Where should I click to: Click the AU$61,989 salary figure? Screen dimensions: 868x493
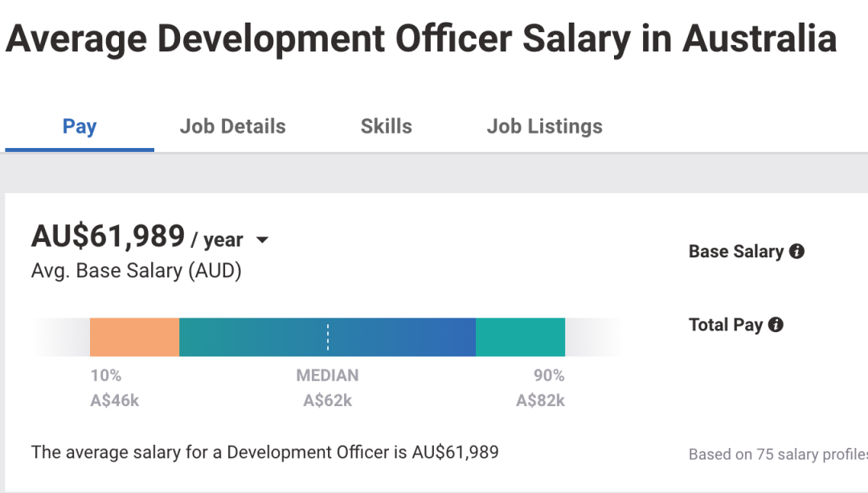(108, 236)
